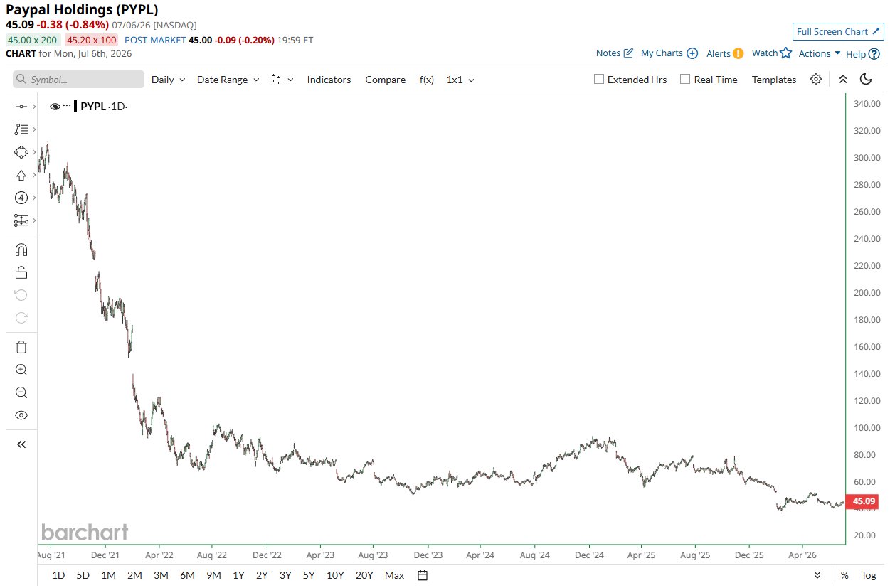Toggle percent scale
This screenshot has width=890, height=588.
point(844,575)
